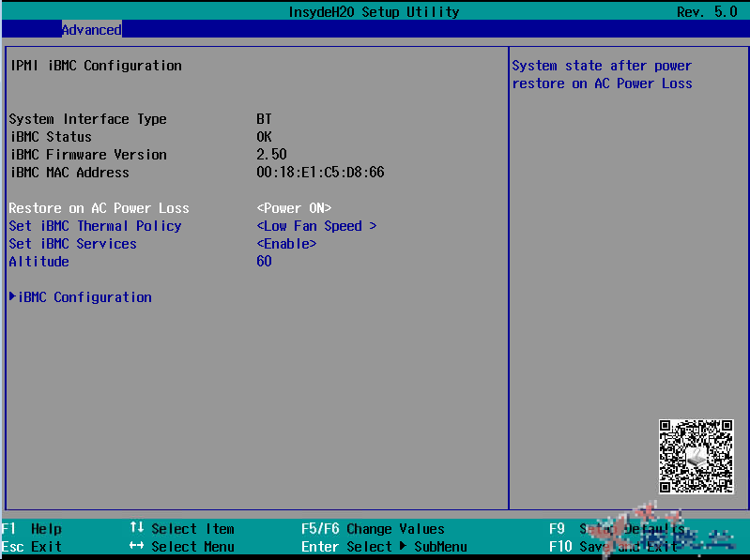The width and height of the screenshot is (750, 560).
Task: Click F1 Help in footer
Action: pos(32,529)
